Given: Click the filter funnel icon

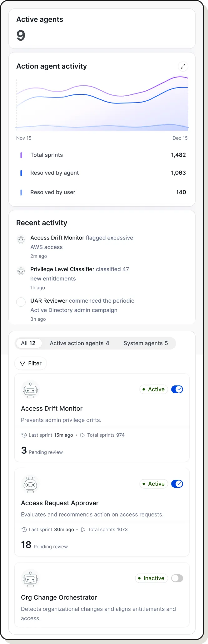Looking at the screenshot, I should point(22,363).
